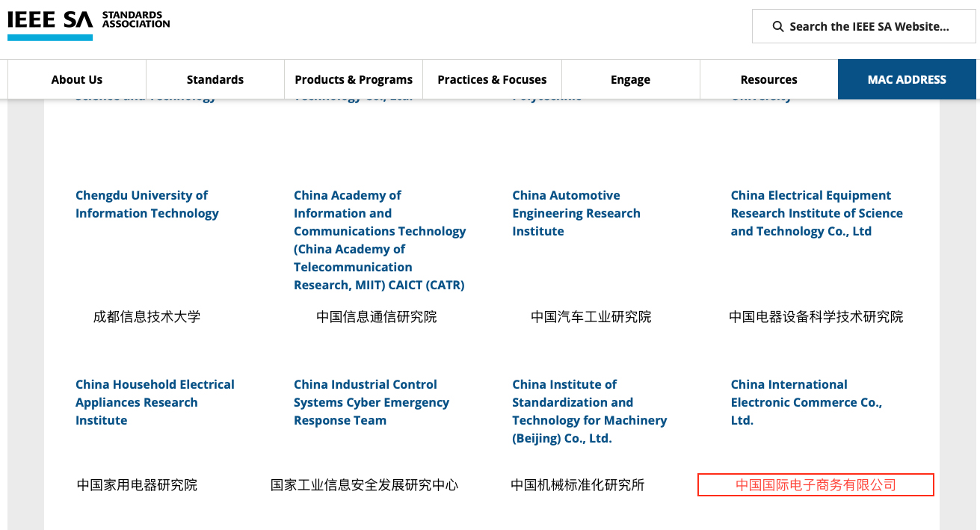Open China Electrical Equipment Research Institute link

[816, 213]
